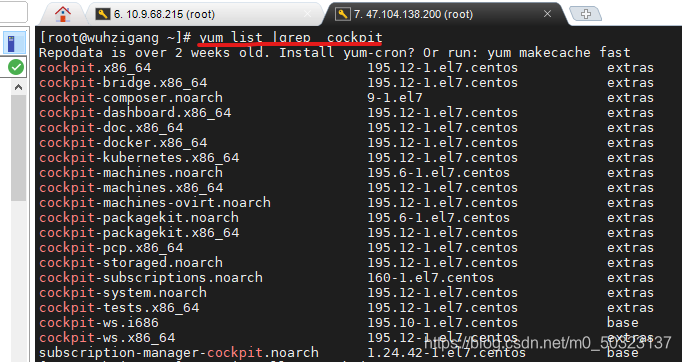The width and height of the screenshot is (682, 362).
Task: Click the key icon on tab 6
Action: pos(103,14)
